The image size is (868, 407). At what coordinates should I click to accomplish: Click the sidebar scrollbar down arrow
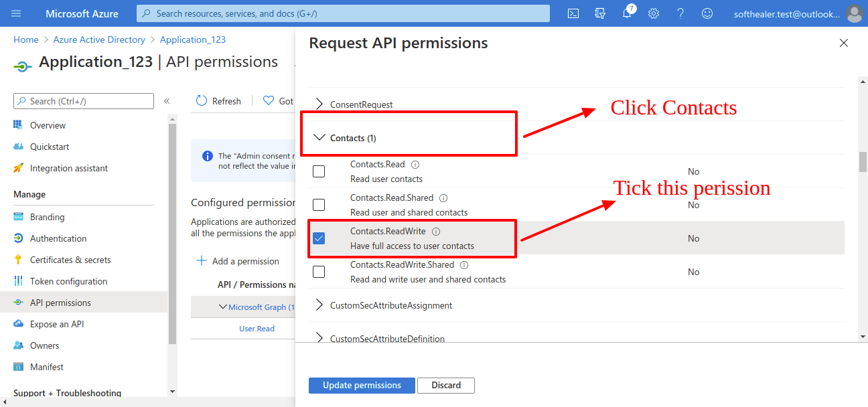[x=172, y=391]
